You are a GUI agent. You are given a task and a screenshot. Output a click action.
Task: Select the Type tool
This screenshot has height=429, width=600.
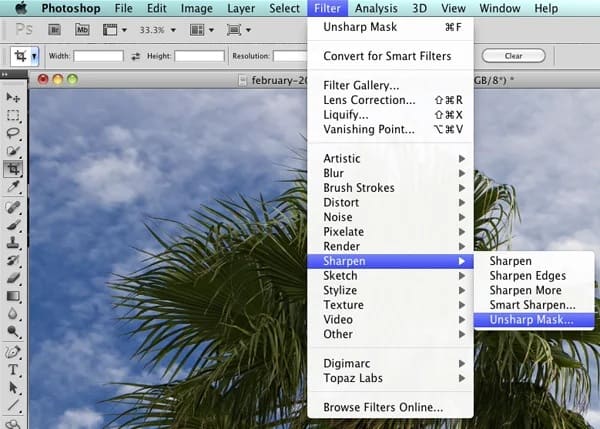[13, 370]
